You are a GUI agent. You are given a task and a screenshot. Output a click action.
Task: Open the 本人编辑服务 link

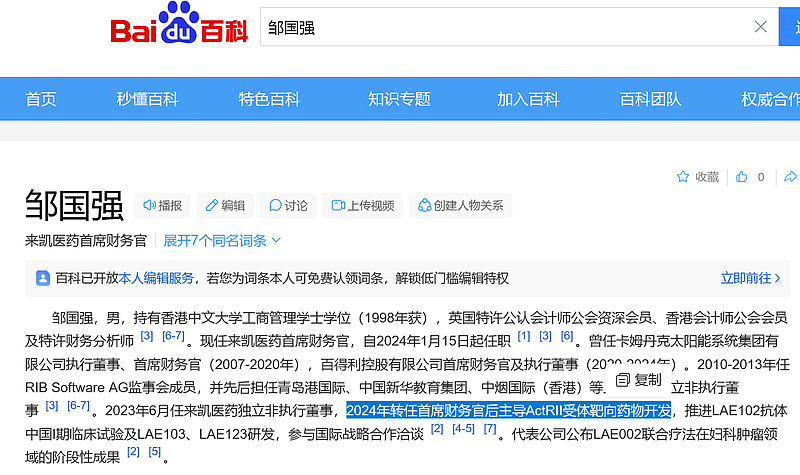[x=156, y=278]
